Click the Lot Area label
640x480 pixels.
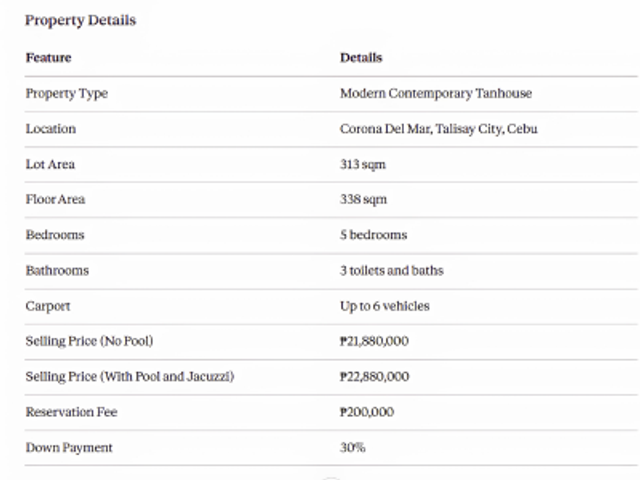point(50,164)
